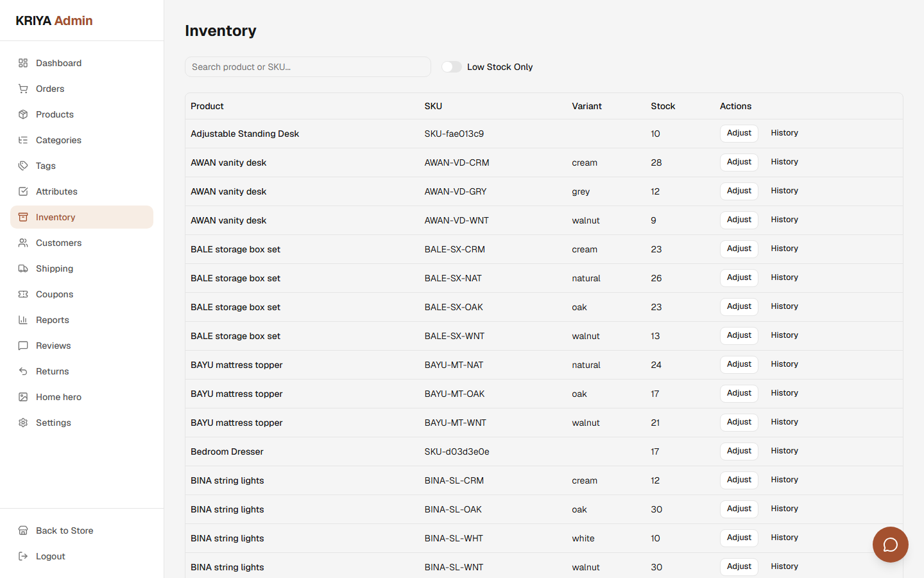Click the Tags label icon
The height and width of the screenshot is (578, 924).
[x=23, y=166]
